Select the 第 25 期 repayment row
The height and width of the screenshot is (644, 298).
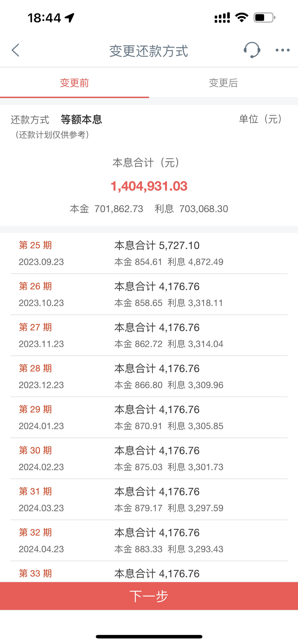(149, 253)
